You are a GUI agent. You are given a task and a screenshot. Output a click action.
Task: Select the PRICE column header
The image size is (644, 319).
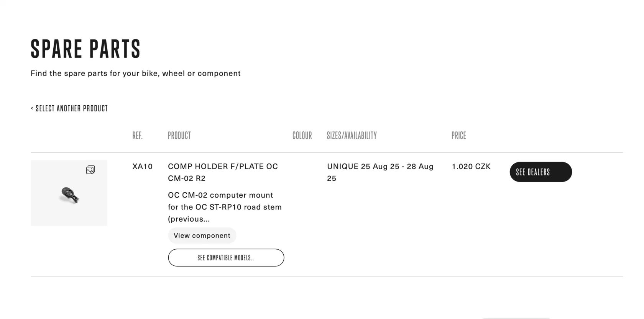click(459, 136)
